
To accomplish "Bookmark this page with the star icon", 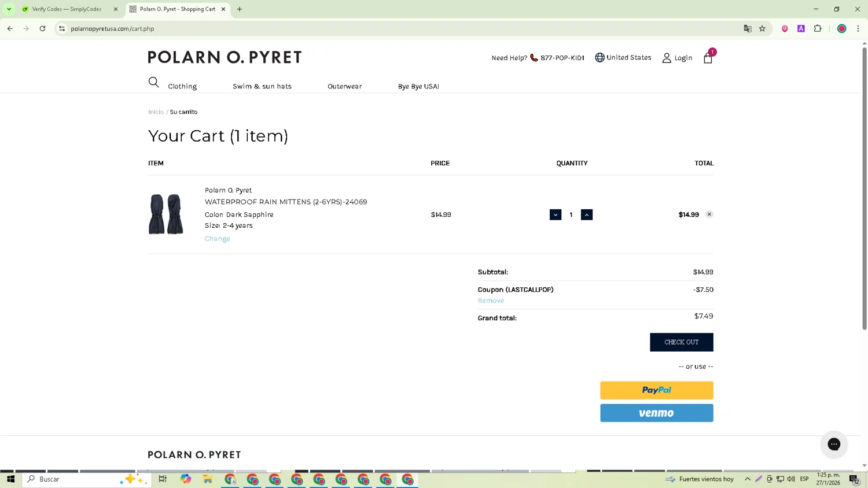I will point(762,28).
